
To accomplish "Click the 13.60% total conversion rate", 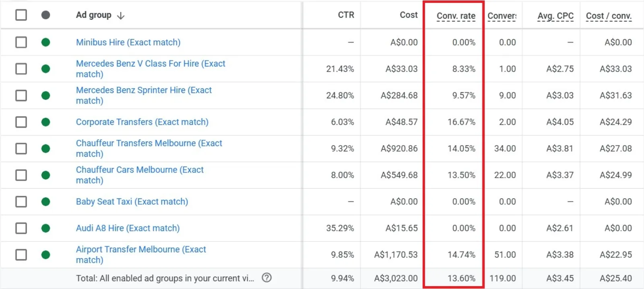I will (461, 278).
